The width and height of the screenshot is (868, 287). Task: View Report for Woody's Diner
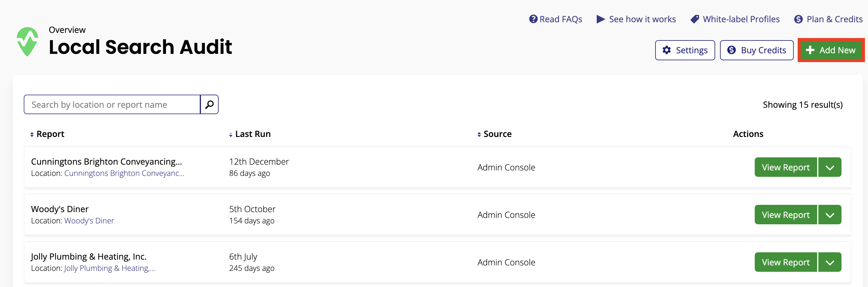(785, 215)
